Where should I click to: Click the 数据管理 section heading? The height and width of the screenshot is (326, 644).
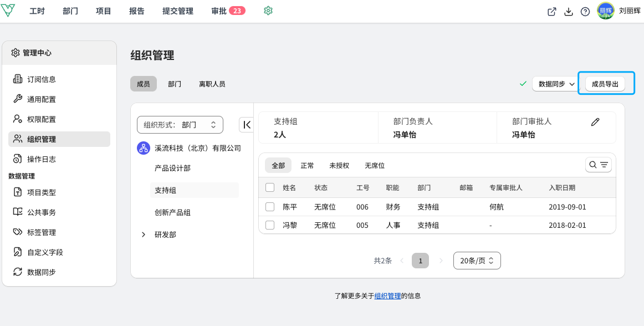(22, 176)
